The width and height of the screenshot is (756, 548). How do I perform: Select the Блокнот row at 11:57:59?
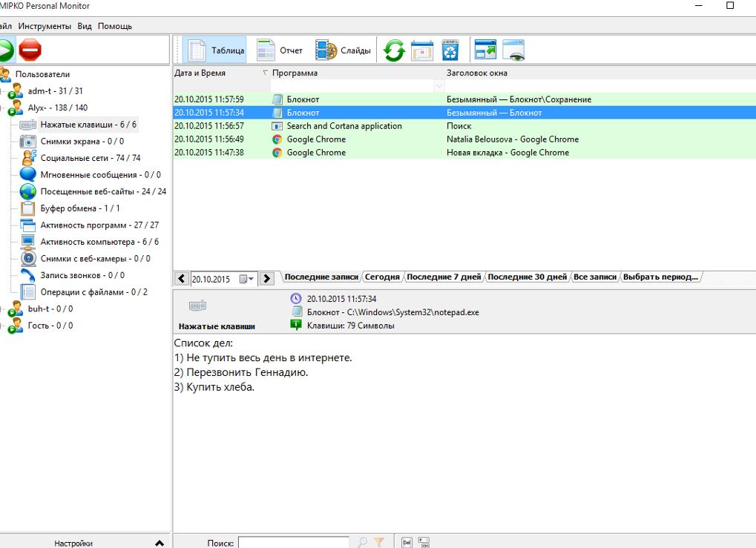[x=464, y=99]
